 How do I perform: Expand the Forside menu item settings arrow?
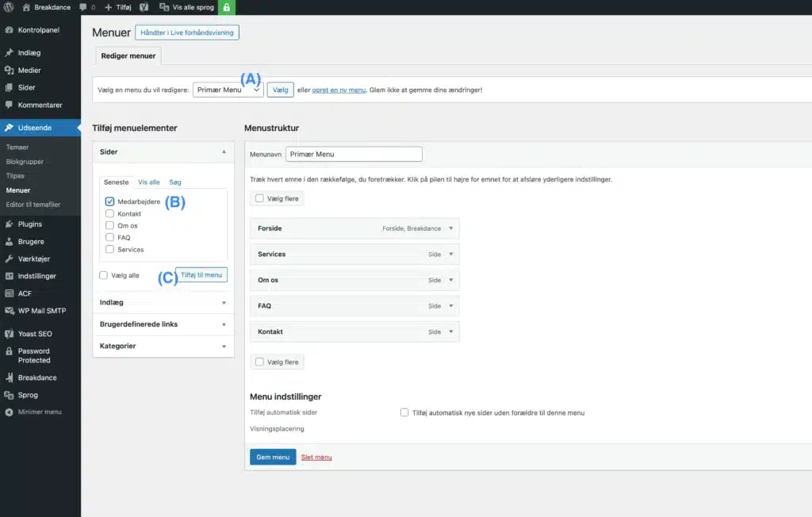pos(450,228)
